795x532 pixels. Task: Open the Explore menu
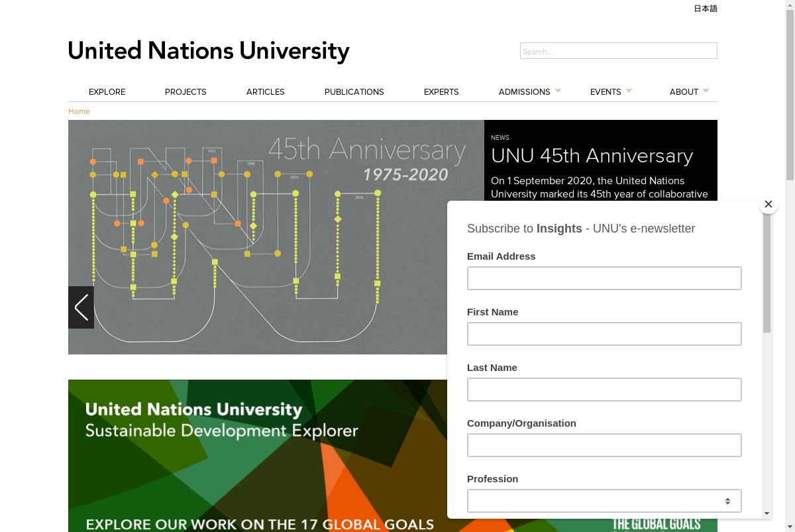point(107,92)
